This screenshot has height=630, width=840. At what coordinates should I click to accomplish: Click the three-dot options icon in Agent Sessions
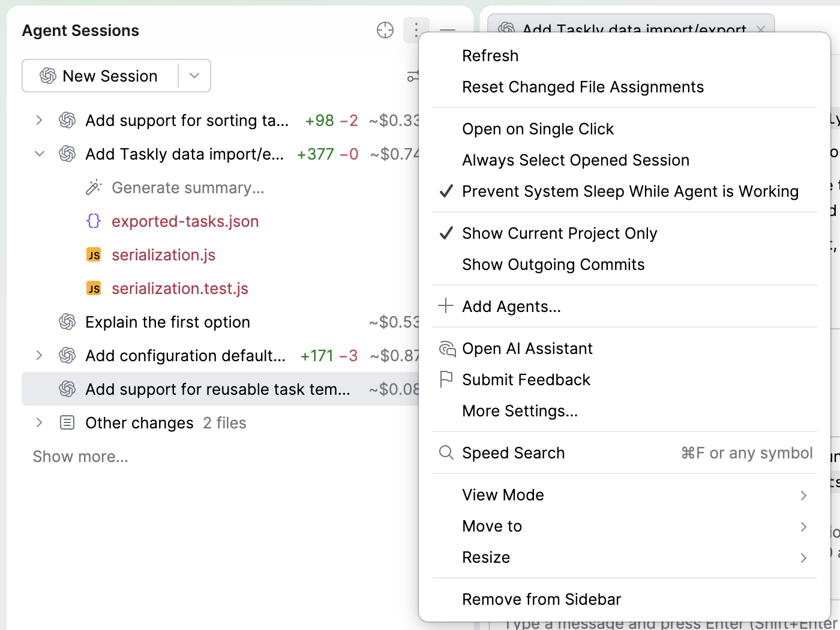pos(416,30)
